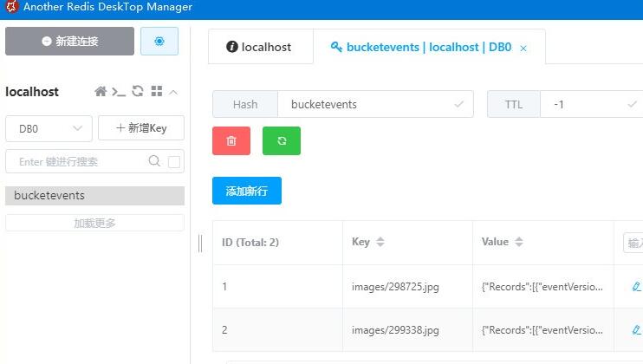
Task: Click the value cell in row 2
Action: click(542, 330)
